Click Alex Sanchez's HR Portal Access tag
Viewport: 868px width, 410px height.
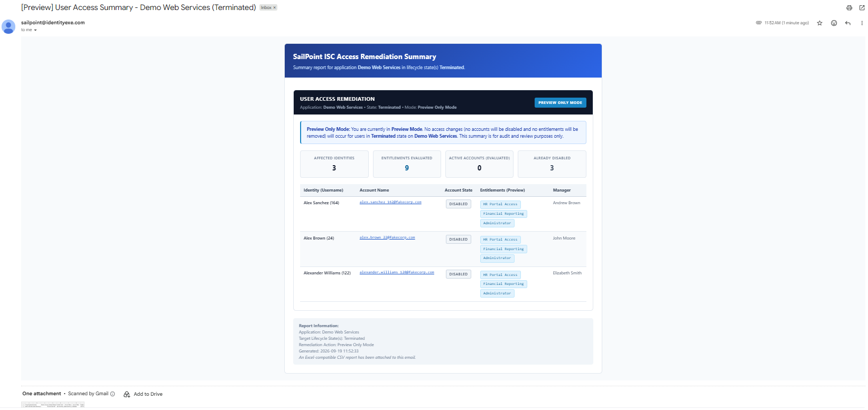coord(500,204)
